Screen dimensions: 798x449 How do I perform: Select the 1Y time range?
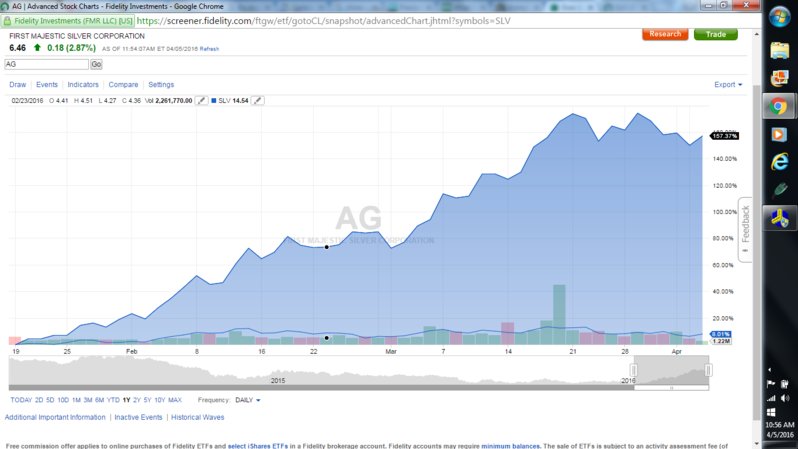(x=126, y=400)
